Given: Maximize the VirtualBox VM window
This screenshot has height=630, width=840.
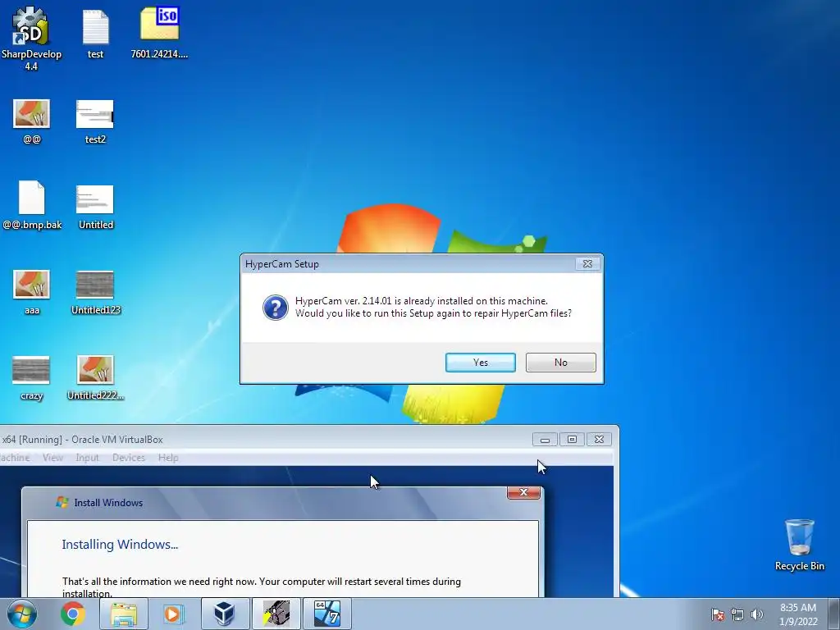Looking at the screenshot, I should pyautogui.click(x=572, y=440).
